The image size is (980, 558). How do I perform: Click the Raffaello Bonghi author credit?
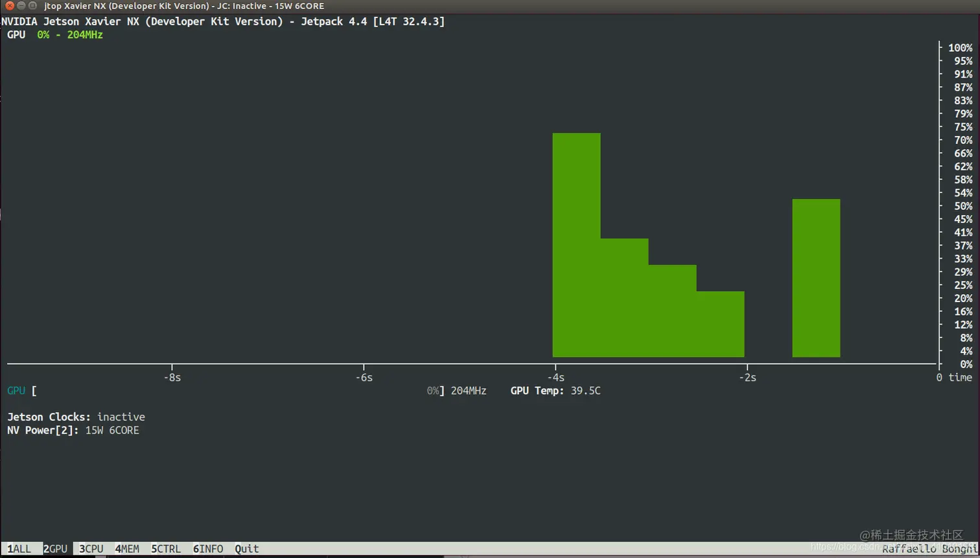[x=930, y=549]
